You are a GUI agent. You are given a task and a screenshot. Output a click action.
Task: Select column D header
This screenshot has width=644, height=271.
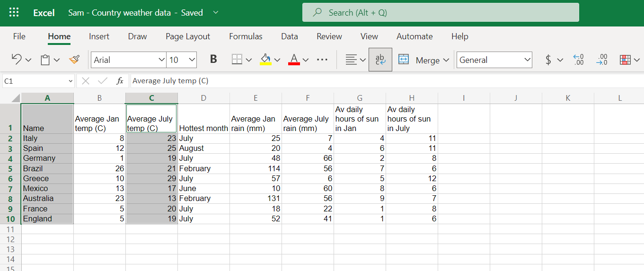pyautogui.click(x=203, y=98)
